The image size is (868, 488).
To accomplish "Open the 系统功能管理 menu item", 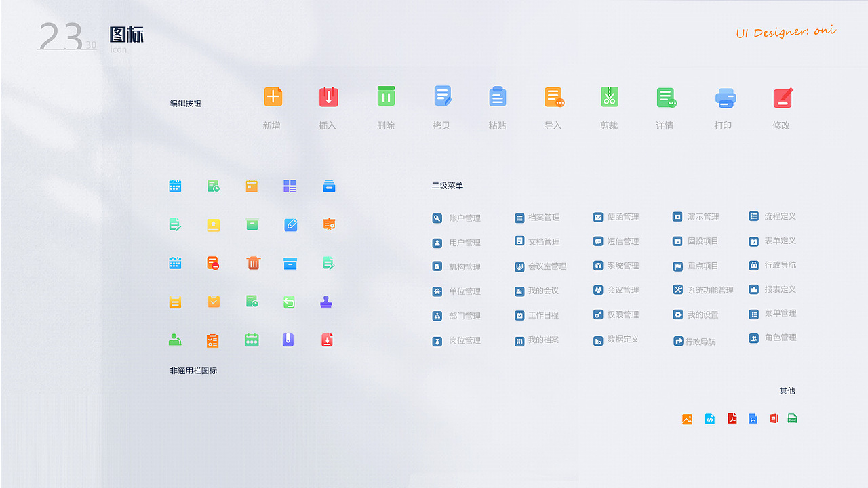I will (703, 290).
